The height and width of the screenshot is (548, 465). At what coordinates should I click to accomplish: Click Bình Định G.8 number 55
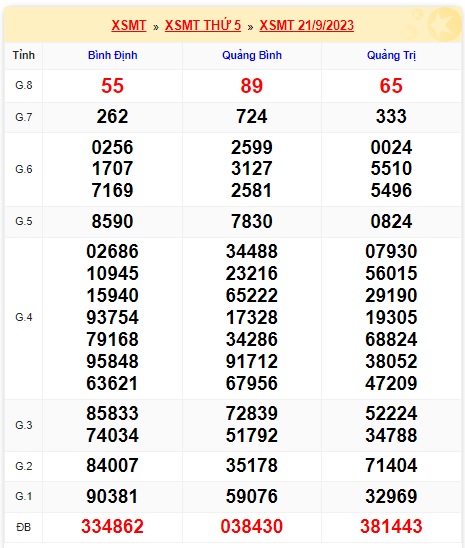(x=112, y=86)
